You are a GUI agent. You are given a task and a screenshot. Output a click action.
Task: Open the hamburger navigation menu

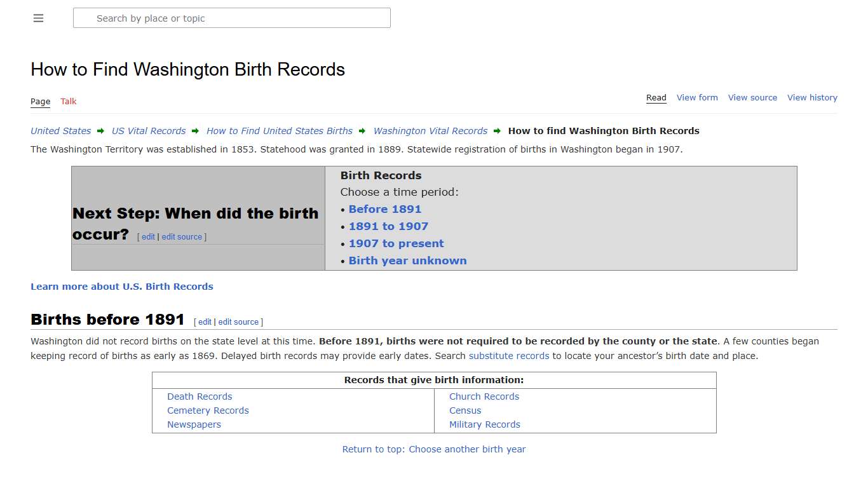[38, 18]
